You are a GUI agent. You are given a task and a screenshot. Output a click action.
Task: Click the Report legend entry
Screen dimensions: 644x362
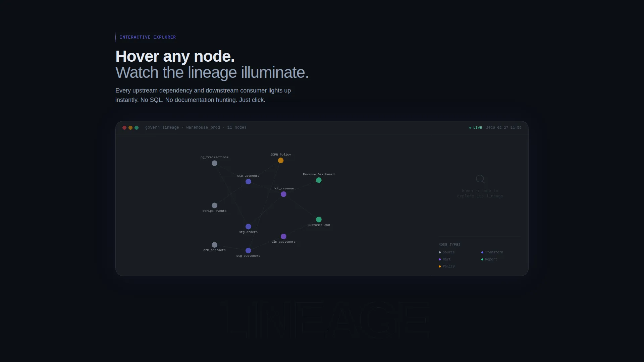[x=489, y=259]
